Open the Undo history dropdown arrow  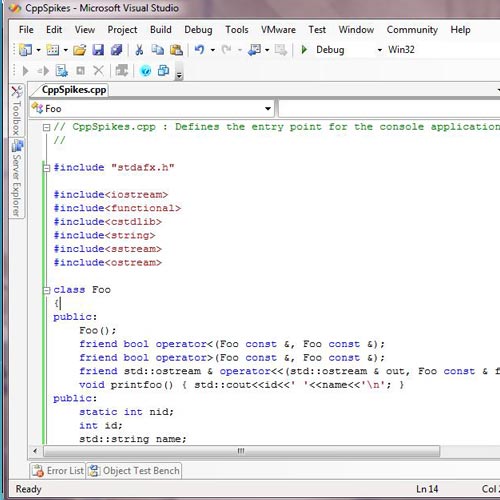click(213, 50)
